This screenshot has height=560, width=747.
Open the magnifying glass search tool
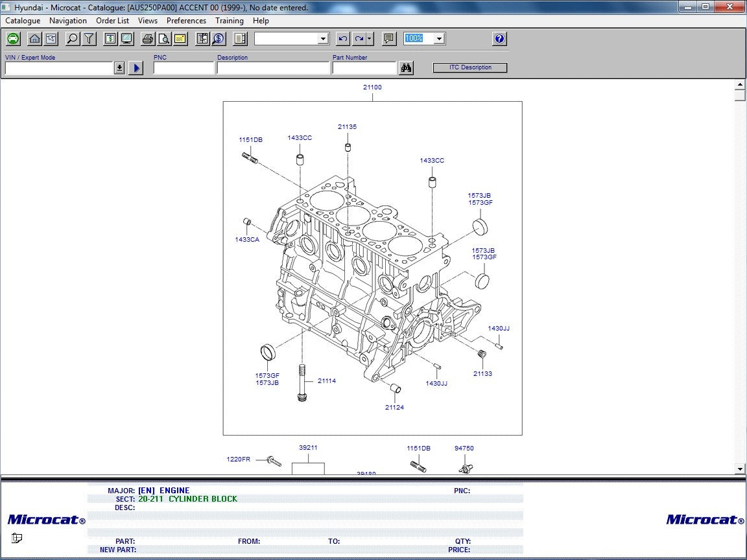(73, 39)
